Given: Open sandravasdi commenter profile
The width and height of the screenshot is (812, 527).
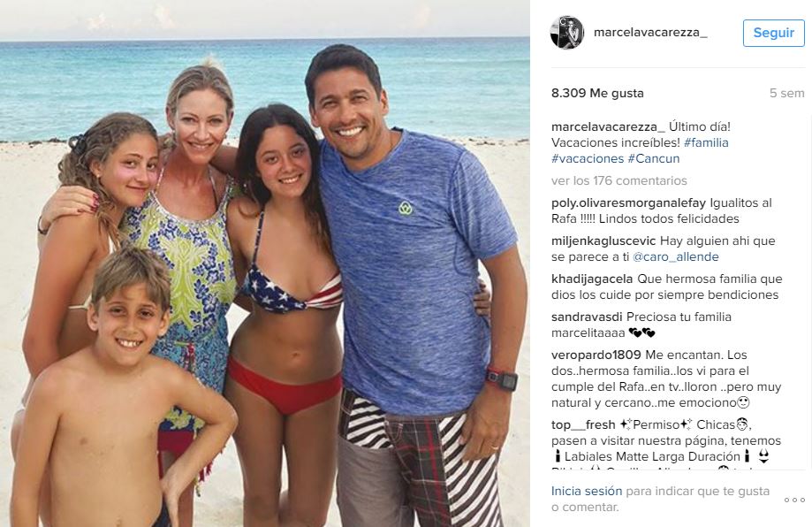Looking at the screenshot, I should (x=587, y=317).
